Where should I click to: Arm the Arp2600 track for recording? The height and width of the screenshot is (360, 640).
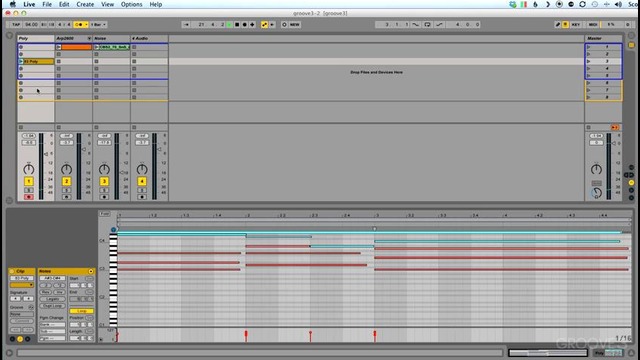click(67, 197)
